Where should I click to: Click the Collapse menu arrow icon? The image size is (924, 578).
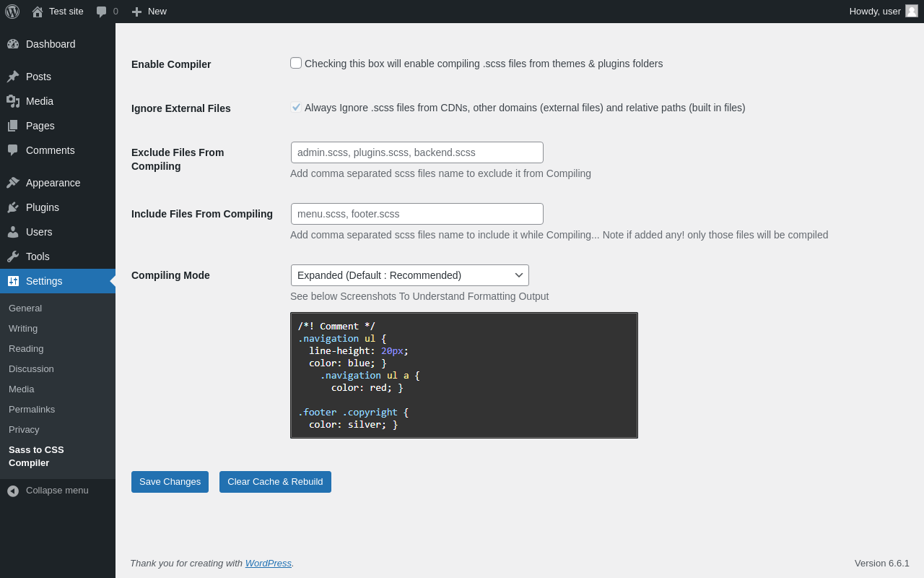pos(13,491)
